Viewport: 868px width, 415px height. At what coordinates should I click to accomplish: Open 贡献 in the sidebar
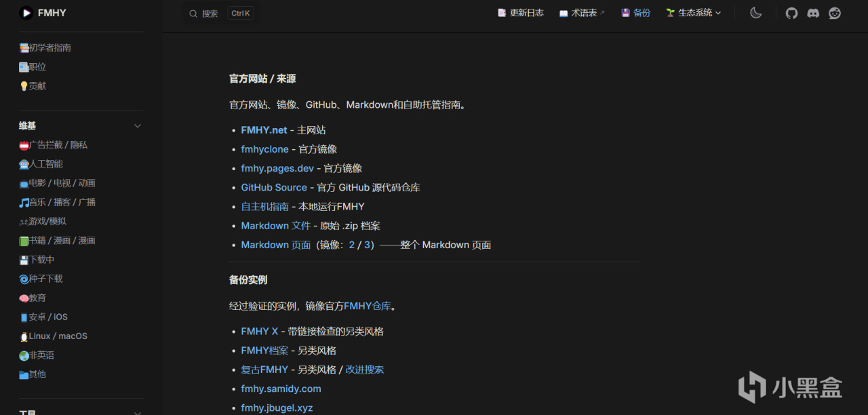pyautogui.click(x=33, y=86)
